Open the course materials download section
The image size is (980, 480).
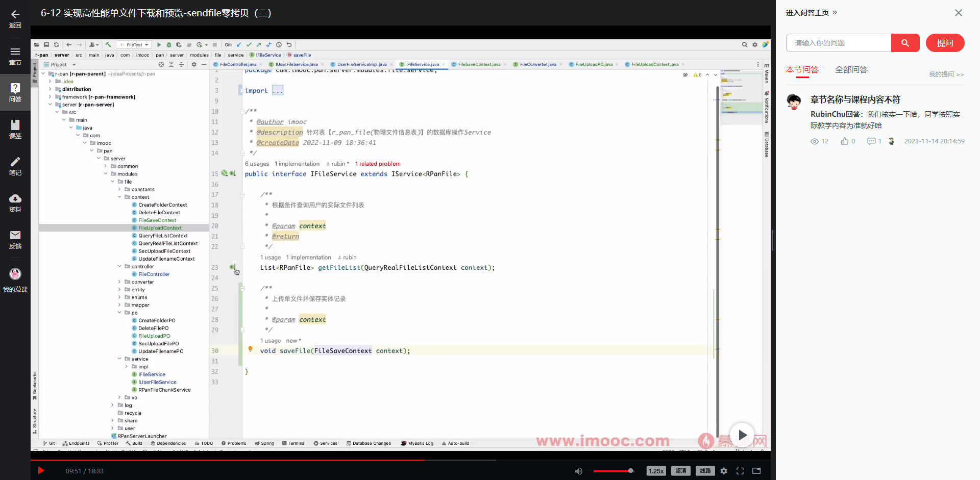click(x=15, y=203)
